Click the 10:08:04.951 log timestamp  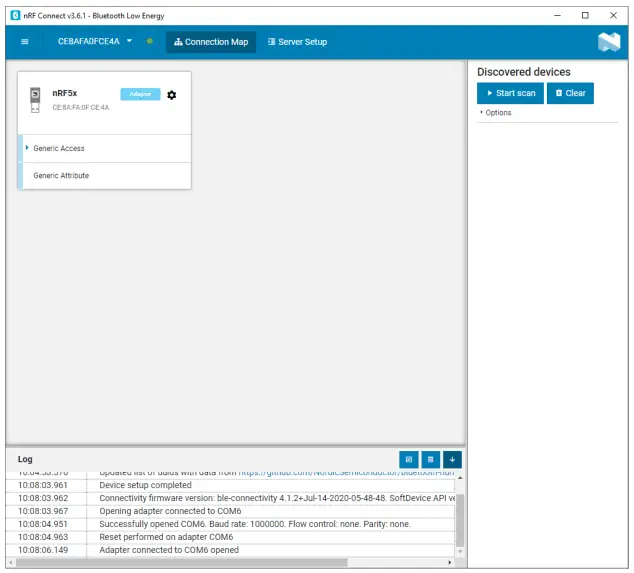(x=43, y=524)
